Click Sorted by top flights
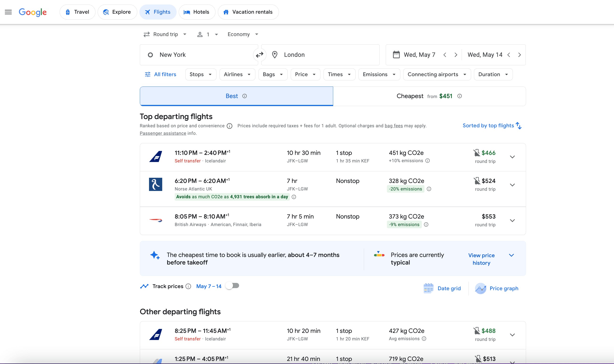This screenshot has height=364, width=614. tap(492, 126)
